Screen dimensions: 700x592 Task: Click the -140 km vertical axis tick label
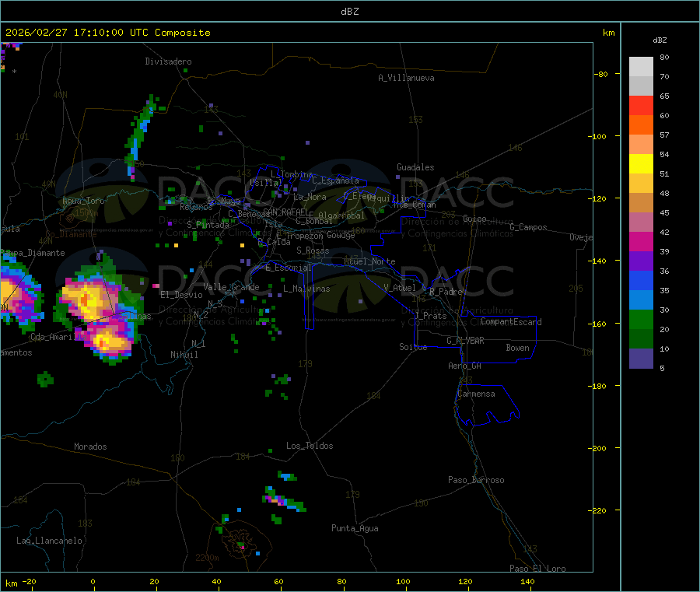pos(599,261)
